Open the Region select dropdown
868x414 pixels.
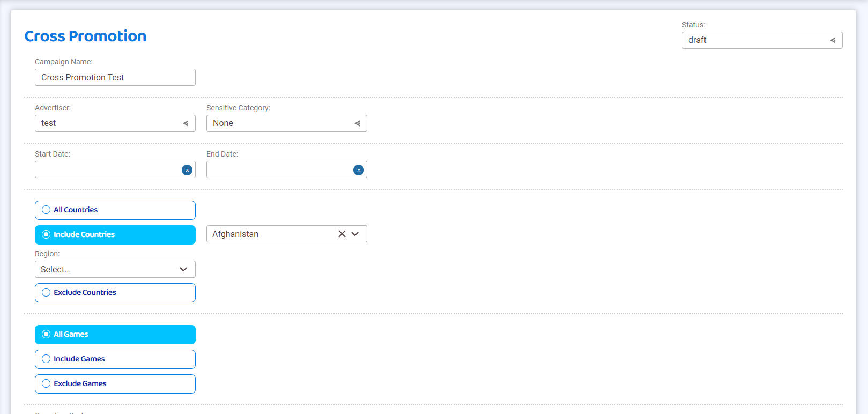(115, 269)
